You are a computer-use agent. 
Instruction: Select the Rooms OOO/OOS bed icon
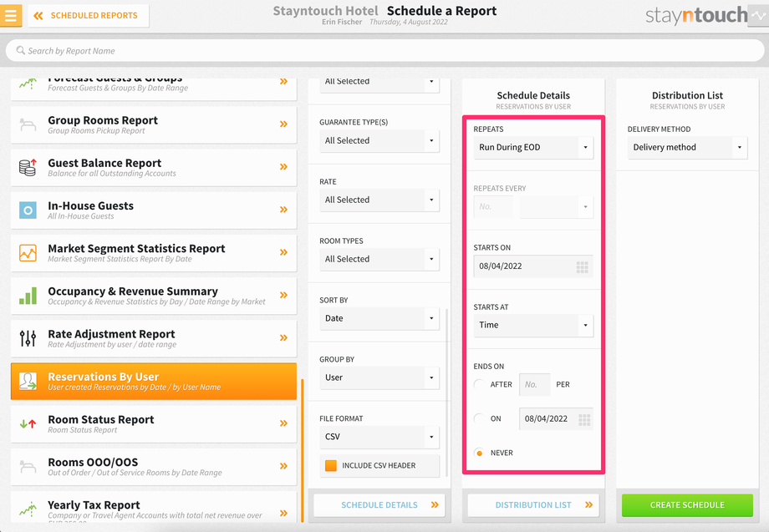click(x=28, y=466)
